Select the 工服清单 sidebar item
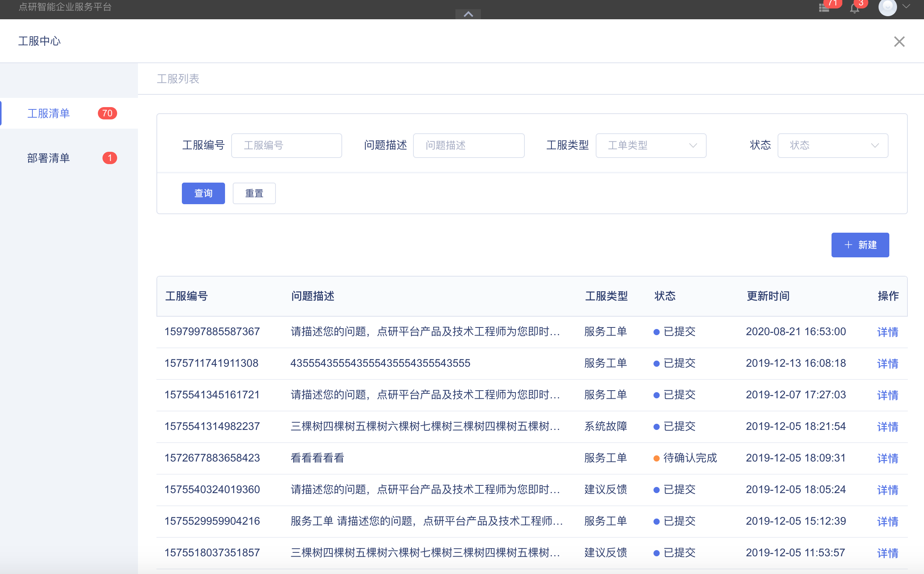 point(69,113)
